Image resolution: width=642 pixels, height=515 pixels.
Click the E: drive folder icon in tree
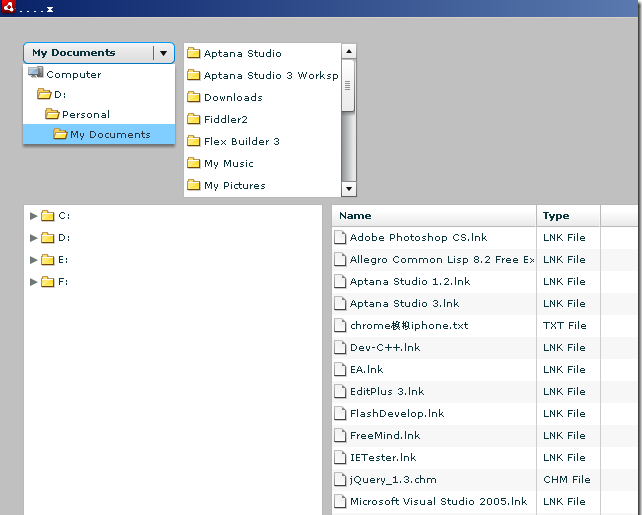point(47,260)
